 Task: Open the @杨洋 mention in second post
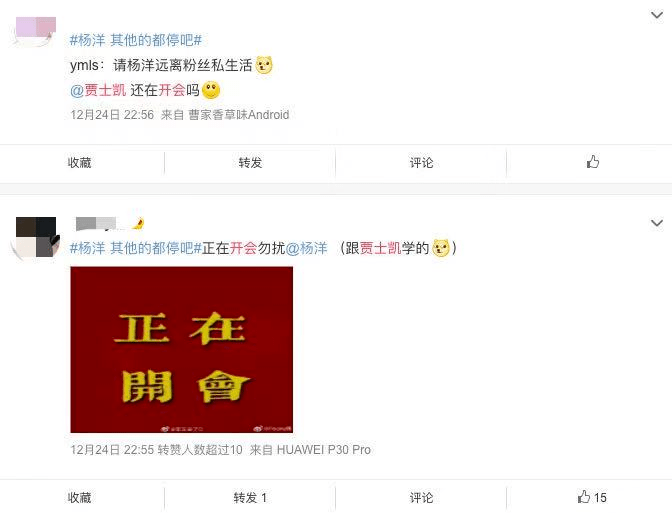point(306,248)
